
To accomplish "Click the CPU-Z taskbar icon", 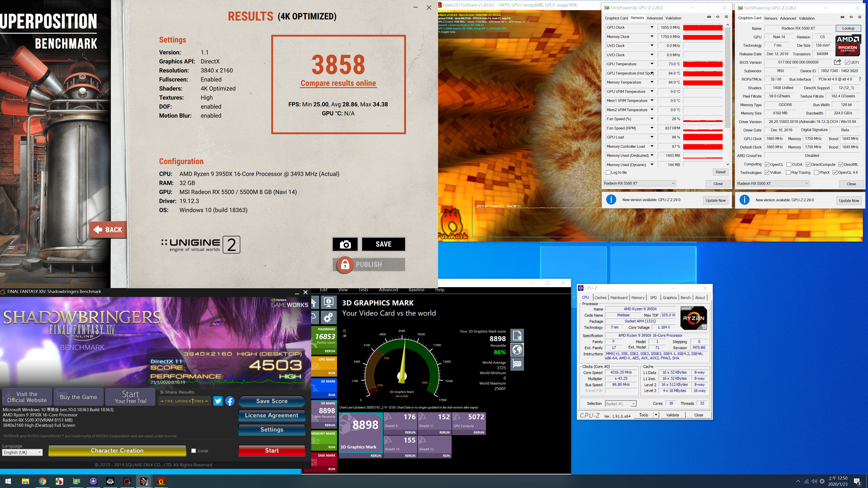I will pyautogui.click(x=93, y=481).
